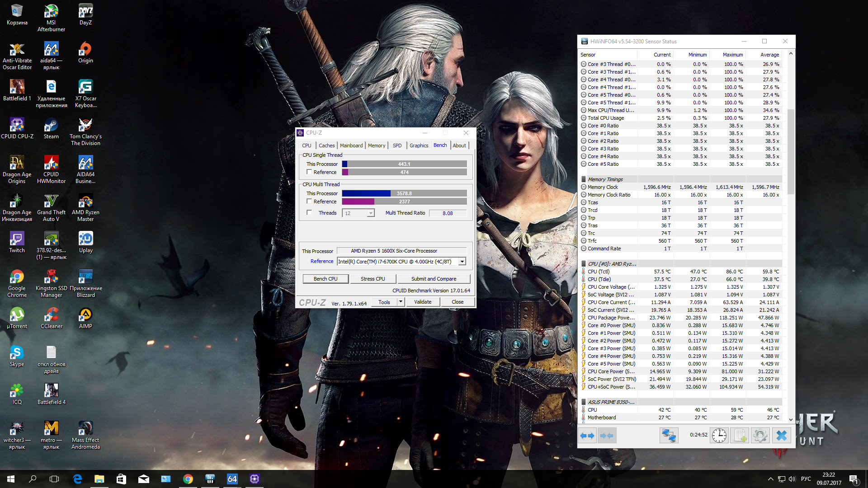Image resolution: width=868 pixels, height=488 pixels.
Task: Reset sensor timer with the clock icon
Action: point(719,436)
